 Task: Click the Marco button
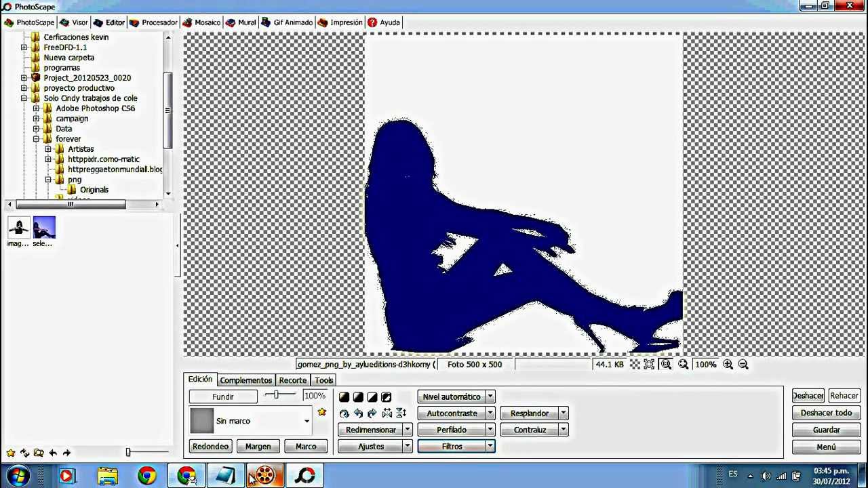[306, 447]
